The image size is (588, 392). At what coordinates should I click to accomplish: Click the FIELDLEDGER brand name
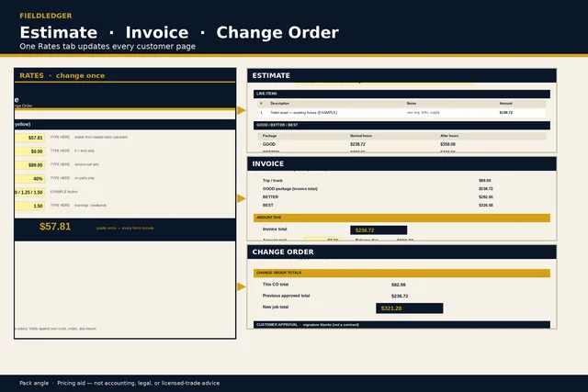click(46, 16)
